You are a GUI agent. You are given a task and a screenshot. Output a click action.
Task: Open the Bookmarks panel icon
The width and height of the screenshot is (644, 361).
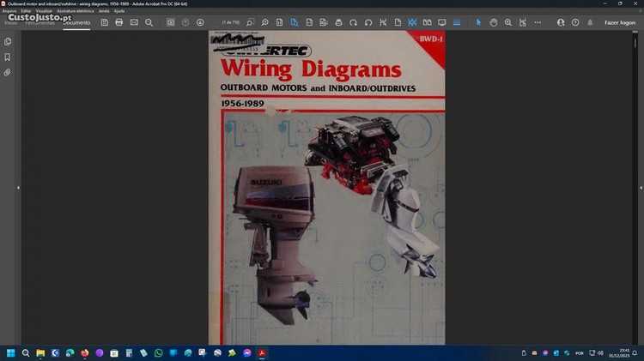tap(8, 57)
